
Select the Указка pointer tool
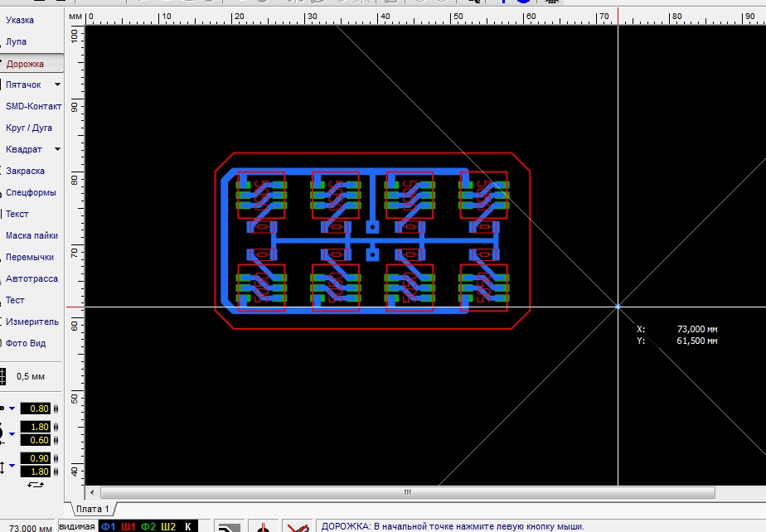tap(21, 20)
